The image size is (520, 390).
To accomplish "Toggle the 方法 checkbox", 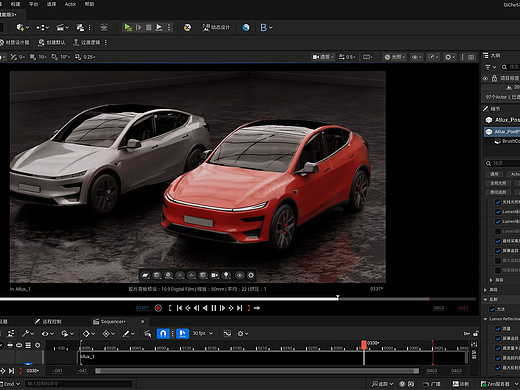I will point(492,309).
